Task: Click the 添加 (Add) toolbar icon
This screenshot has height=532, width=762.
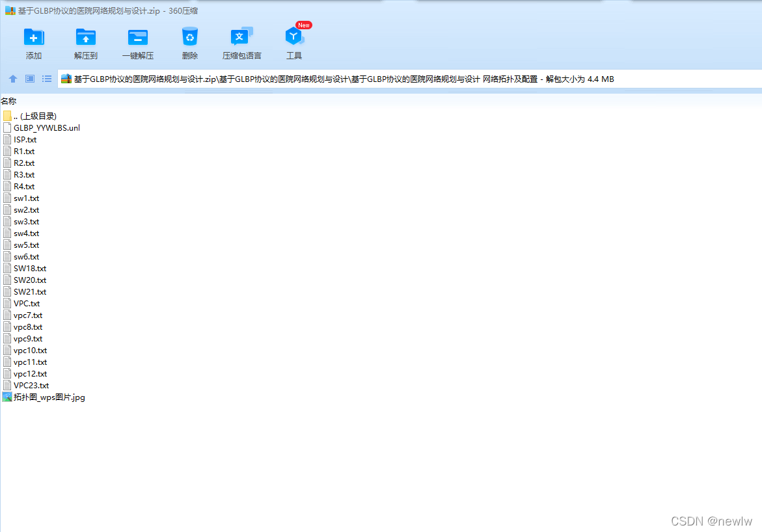Action: [34, 38]
